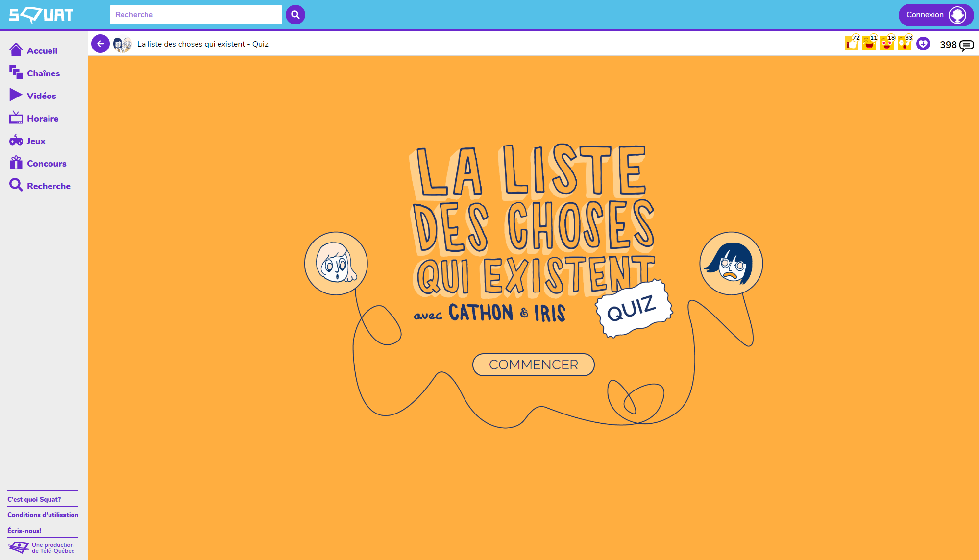Select the Chaînes menu label
The height and width of the screenshot is (560, 979).
[44, 73]
